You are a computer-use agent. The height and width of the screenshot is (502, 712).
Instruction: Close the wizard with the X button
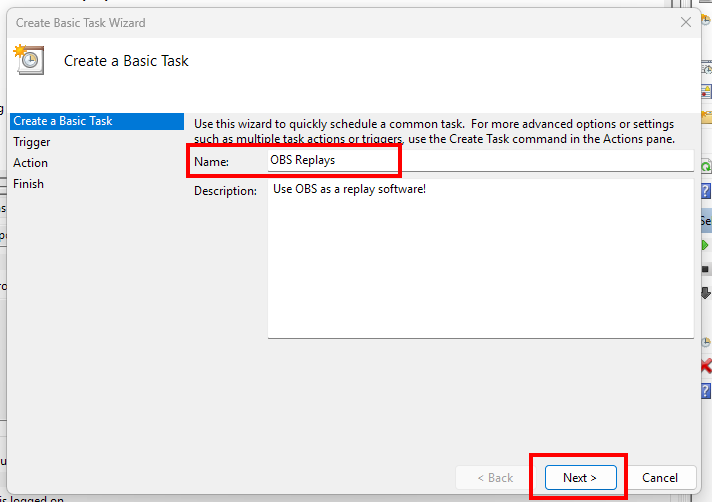pyautogui.click(x=686, y=22)
